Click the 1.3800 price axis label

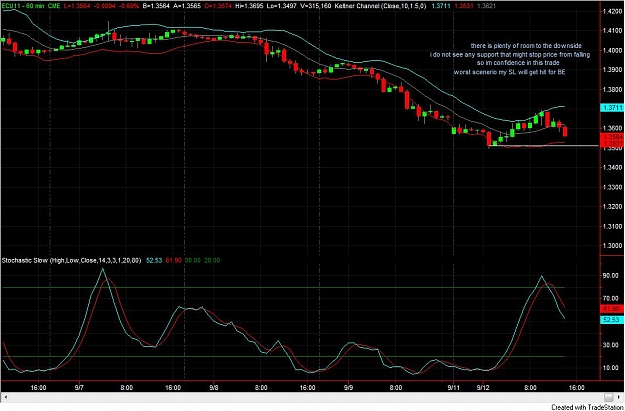point(613,90)
